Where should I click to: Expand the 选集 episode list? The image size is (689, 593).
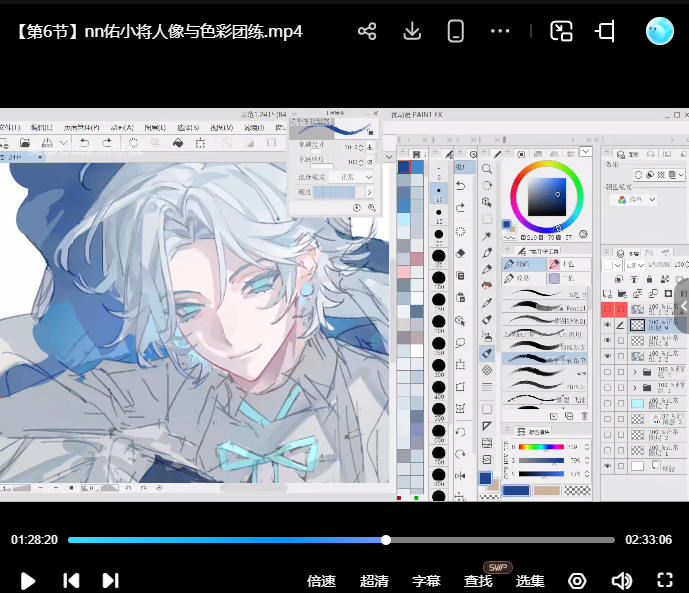530,581
